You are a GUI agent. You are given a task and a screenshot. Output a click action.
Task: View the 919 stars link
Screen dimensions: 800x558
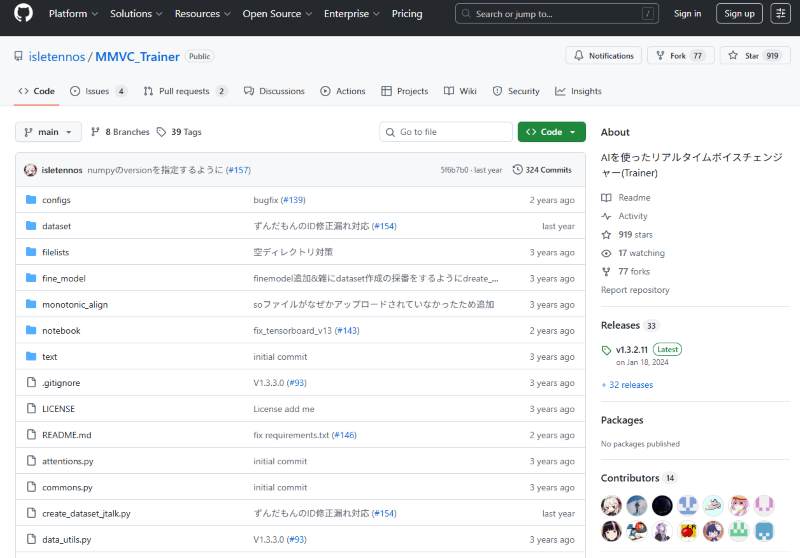(635, 235)
